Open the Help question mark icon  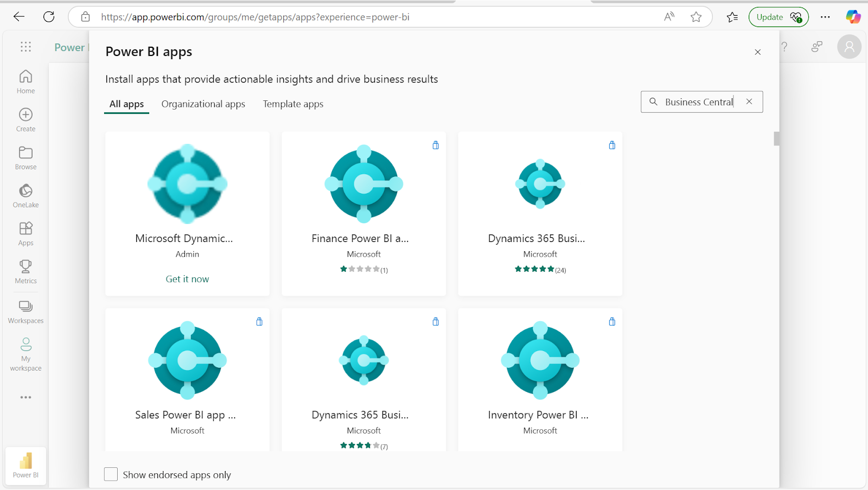[784, 47]
